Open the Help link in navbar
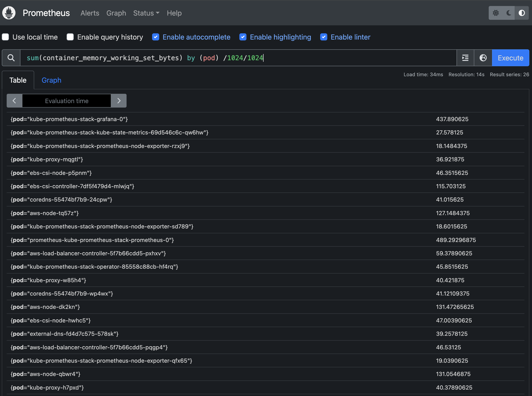This screenshot has height=396, width=532. click(174, 13)
